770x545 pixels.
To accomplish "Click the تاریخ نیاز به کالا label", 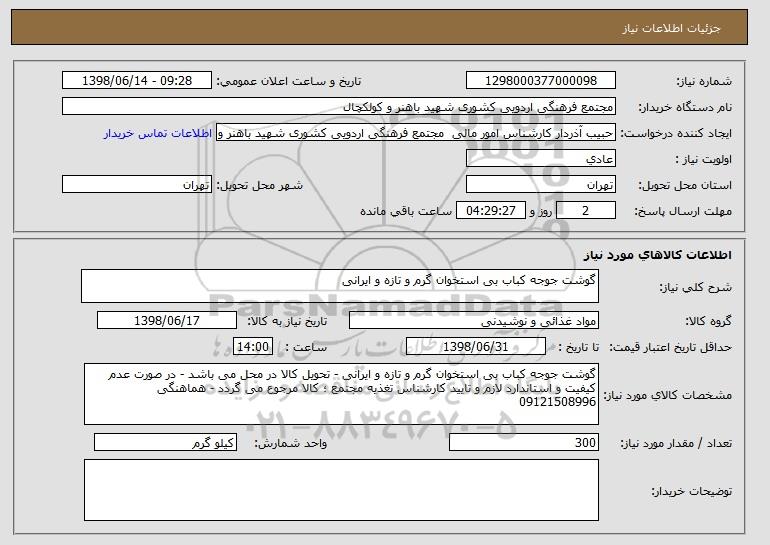I will coord(287,322).
